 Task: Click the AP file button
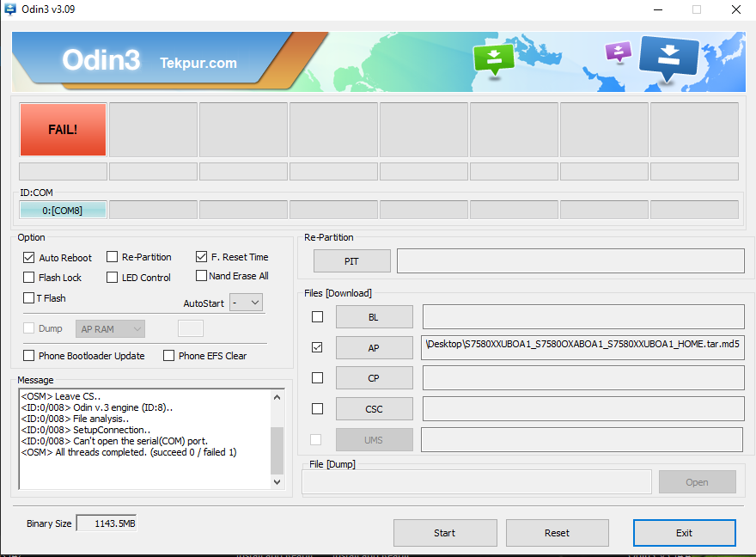tap(375, 348)
